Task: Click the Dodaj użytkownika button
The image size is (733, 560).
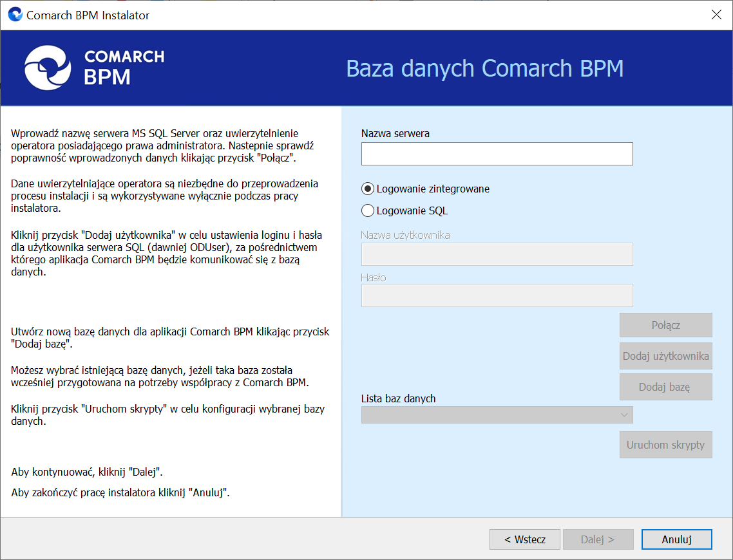Action: [665, 356]
